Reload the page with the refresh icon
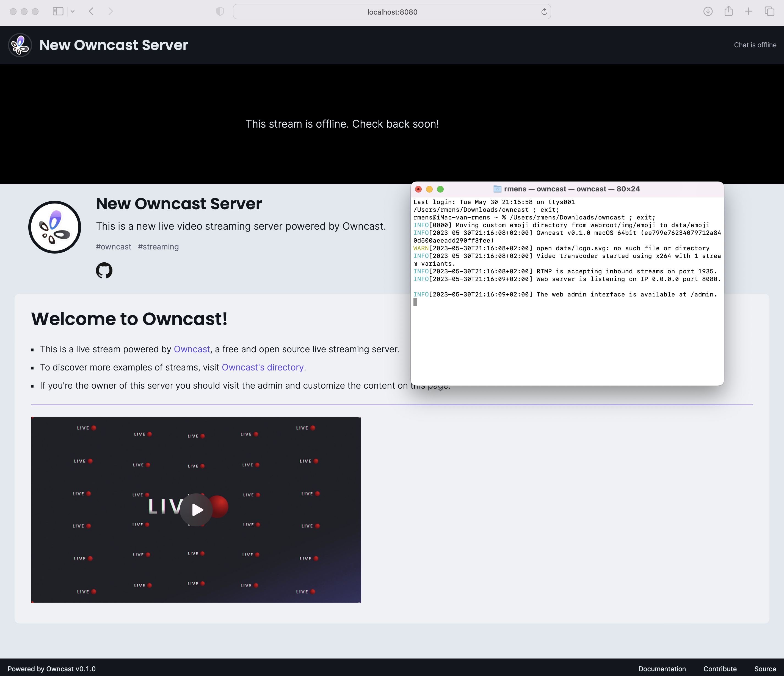Screen dimensions: 784x676 [x=544, y=12]
